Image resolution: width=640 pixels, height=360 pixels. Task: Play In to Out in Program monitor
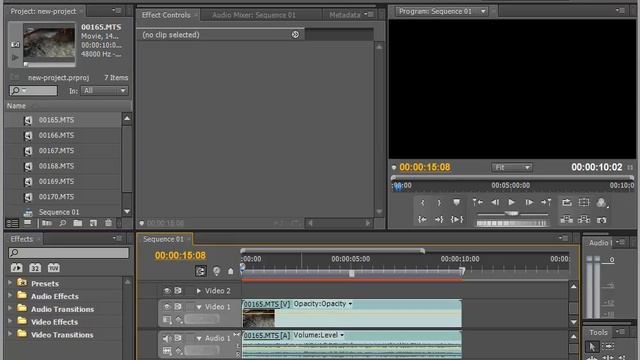[457, 220]
